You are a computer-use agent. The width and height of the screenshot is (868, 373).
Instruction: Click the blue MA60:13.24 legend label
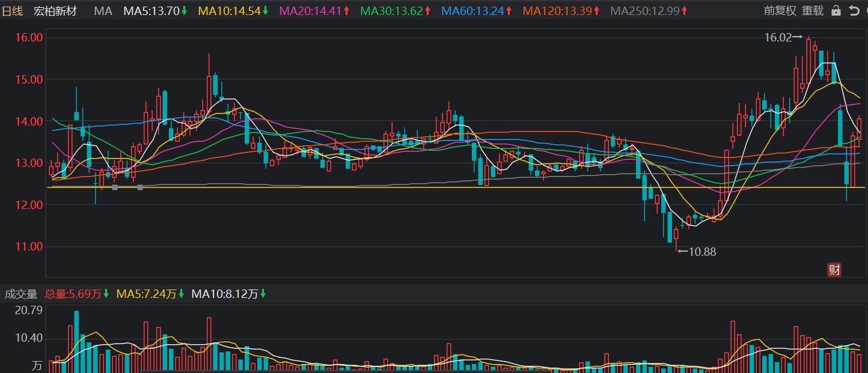[477, 11]
